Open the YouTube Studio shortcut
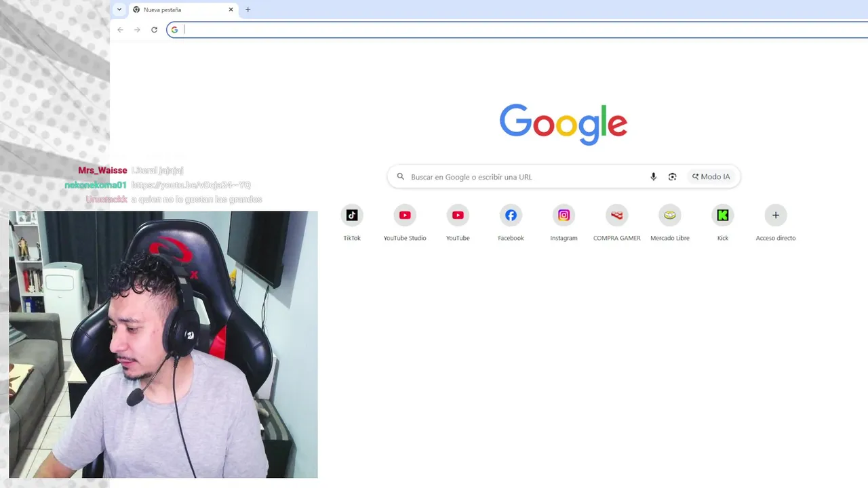Viewport: 868px width, 488px height. (405, 223)
